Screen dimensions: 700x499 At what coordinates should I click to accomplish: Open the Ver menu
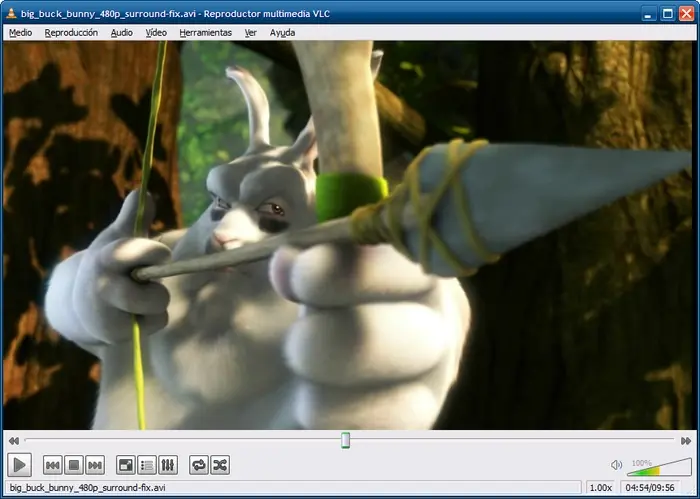(251, 33)
